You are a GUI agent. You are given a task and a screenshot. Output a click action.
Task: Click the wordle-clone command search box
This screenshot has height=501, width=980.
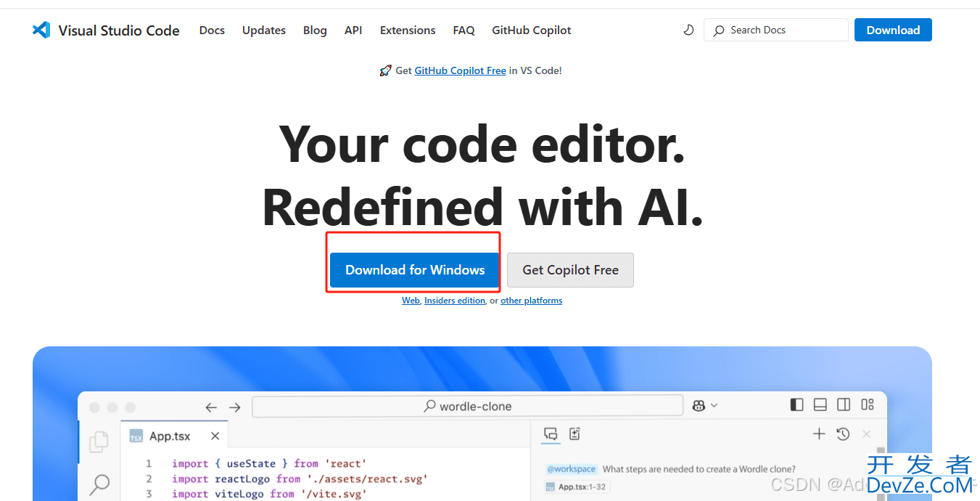tap(468, 406)
